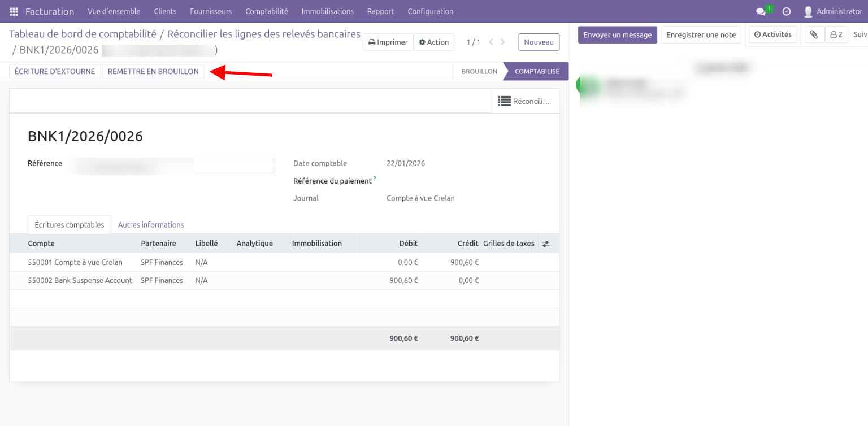This screenshot has height=426, width=868.
Task: Click the paperclip attachments icon
Action: 814,34
